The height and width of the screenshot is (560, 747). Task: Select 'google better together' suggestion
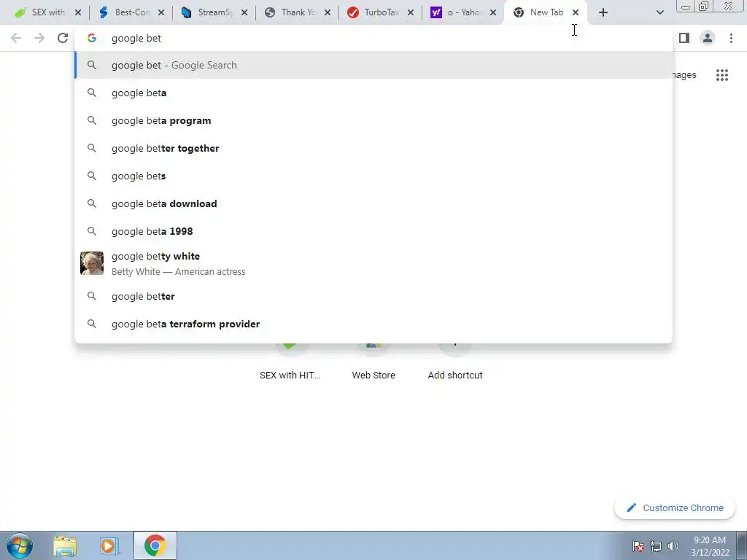pos(373,148)
